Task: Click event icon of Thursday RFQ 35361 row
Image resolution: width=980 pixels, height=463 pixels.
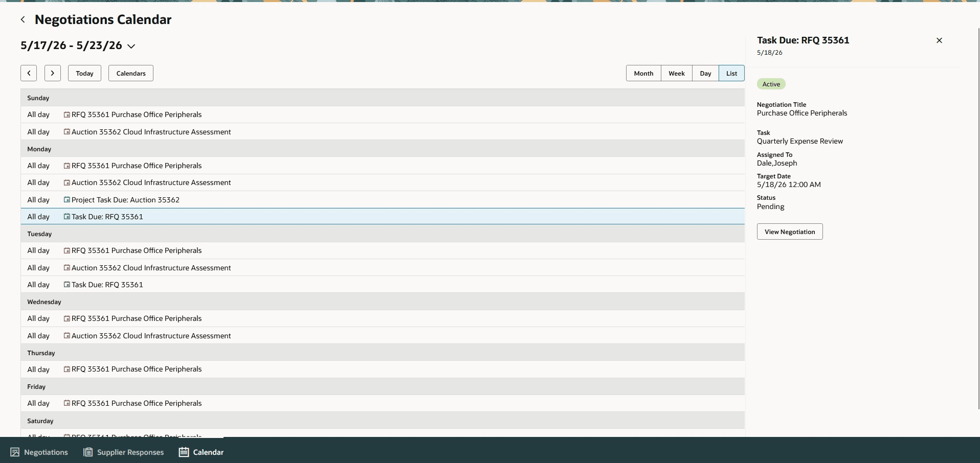Action: (66, 369)
